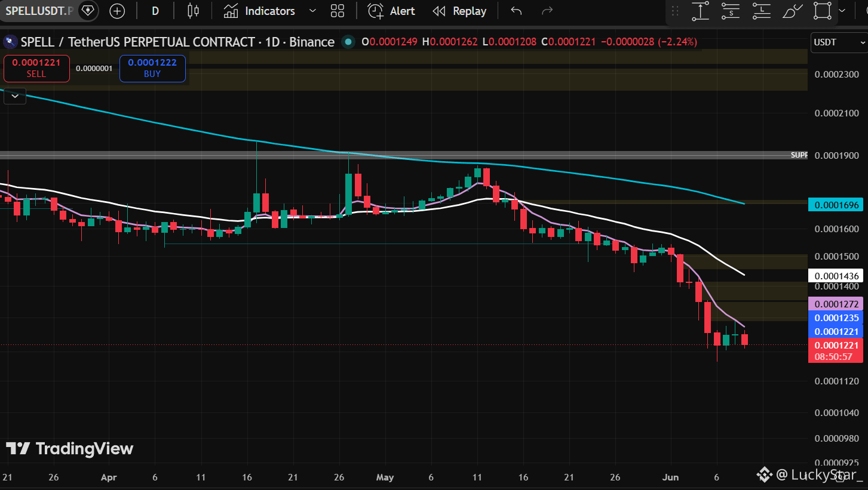Image resolution: width=868 pixels, height=490 pixels.
Task: Expand the chevron beside the Rectangle tool
Action: pos(842,11)
